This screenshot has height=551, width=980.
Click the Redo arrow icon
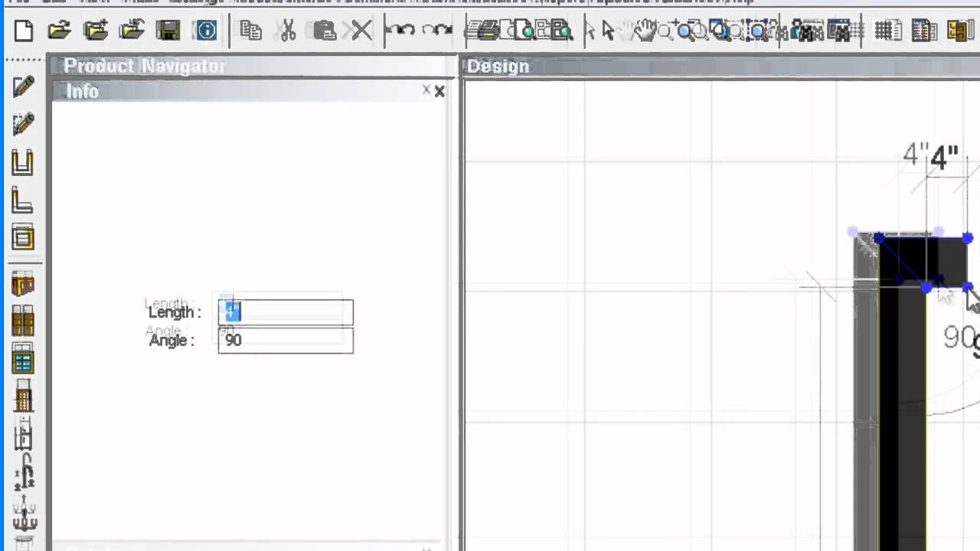(437, 31)
